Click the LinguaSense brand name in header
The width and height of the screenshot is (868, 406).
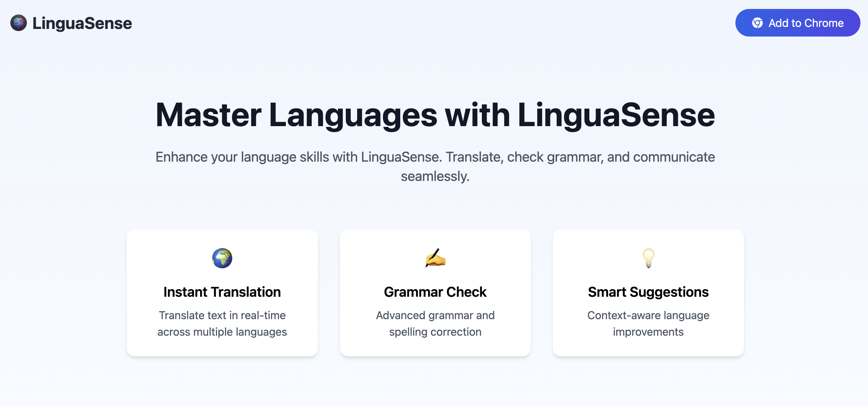82,23
